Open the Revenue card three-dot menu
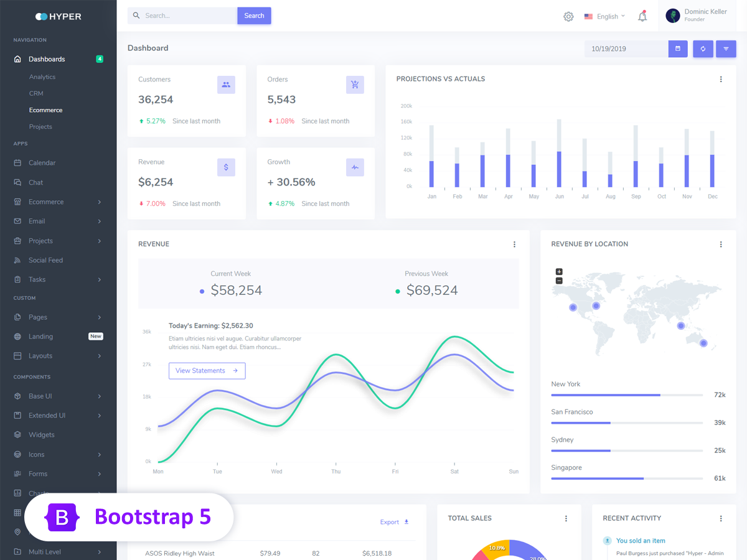The height and width of the screenshot is (560, 747). (x=514, y=245)
